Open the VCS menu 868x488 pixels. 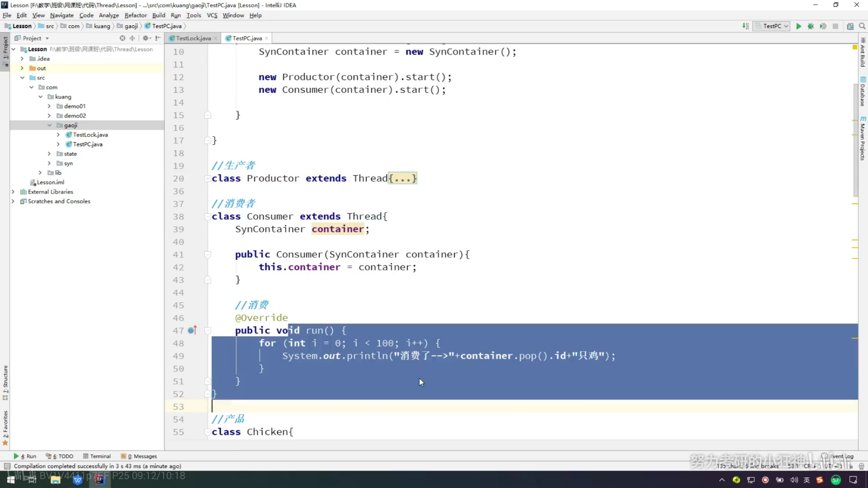[x=212, y=15]
